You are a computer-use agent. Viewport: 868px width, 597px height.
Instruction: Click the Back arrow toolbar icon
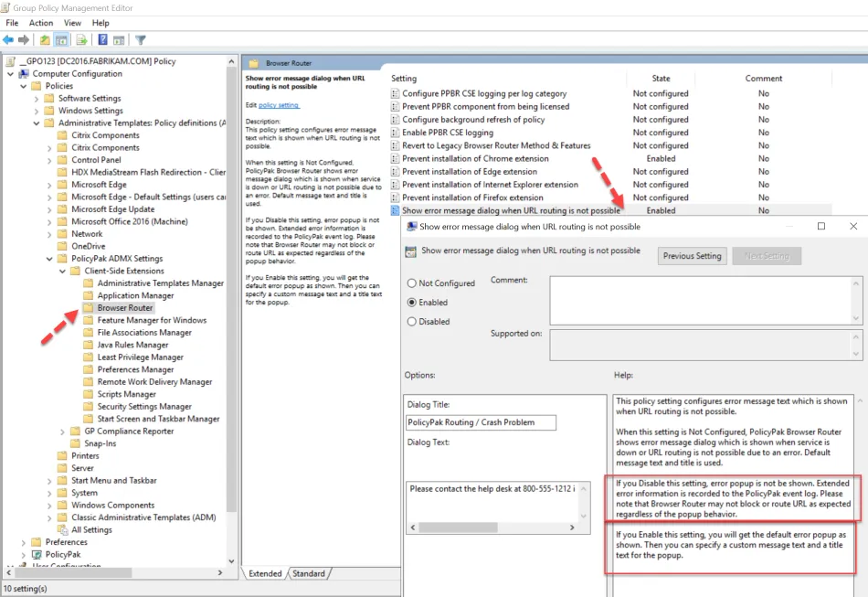[x=8, y=40]
